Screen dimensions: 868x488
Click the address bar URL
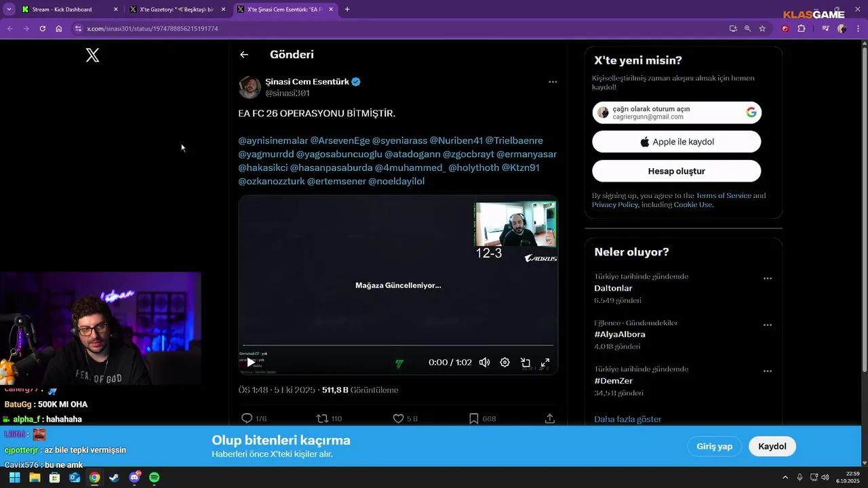[153, 28]
